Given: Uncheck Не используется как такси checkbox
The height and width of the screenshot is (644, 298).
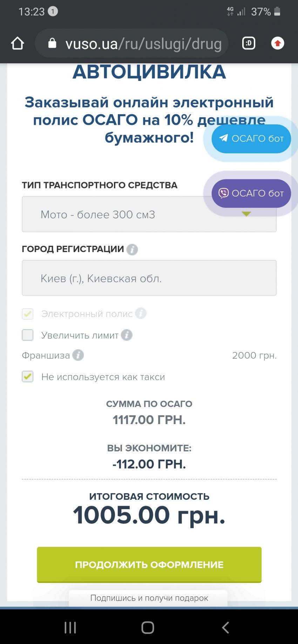Looking at the screenshot, I should (x=28, y=377).
